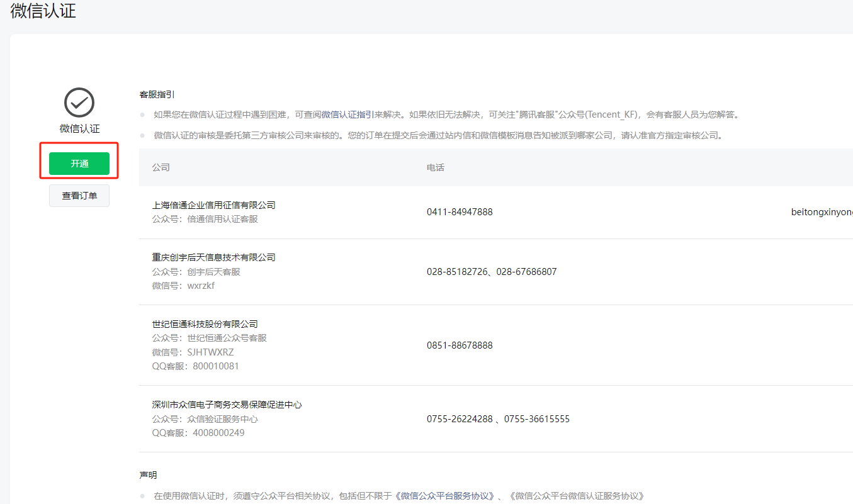Click 公众号：世纪恒通公众号客服 text
Image resolution: width=853 pixels, height=504 pixels.
[210, 338]
